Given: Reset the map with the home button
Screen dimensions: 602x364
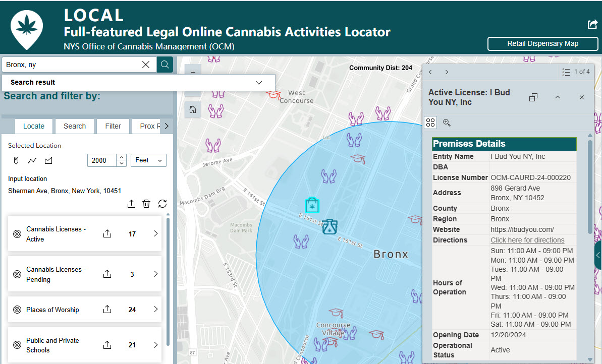Looking at the screenshot, I should (193, 110).
